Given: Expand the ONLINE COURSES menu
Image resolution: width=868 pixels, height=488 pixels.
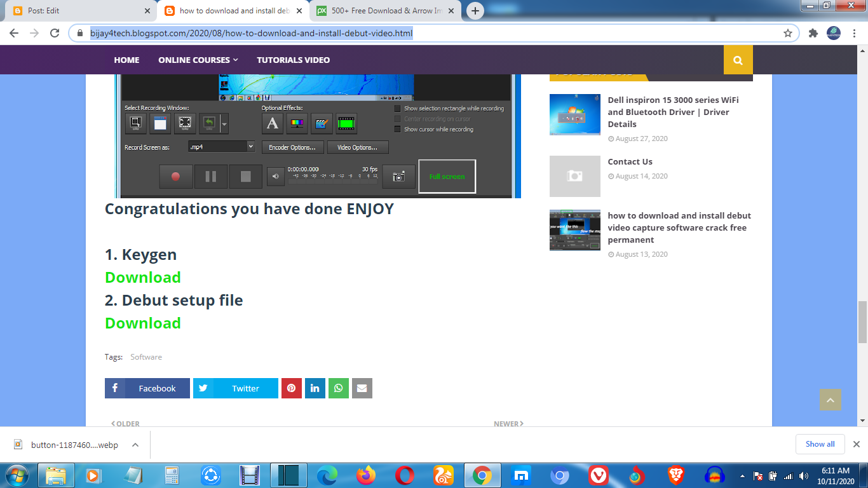Looking at the screenshot, I should point(198,60).
